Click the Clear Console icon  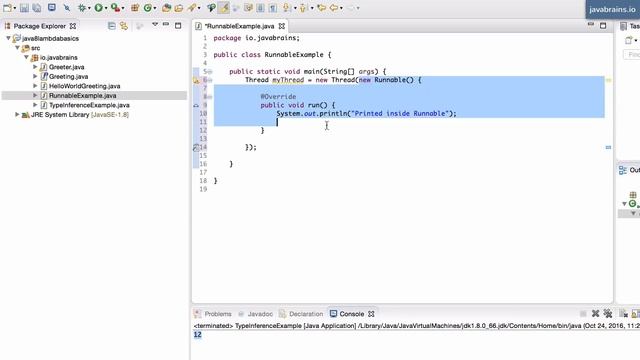pyautogui.click(x=623, y=313)
